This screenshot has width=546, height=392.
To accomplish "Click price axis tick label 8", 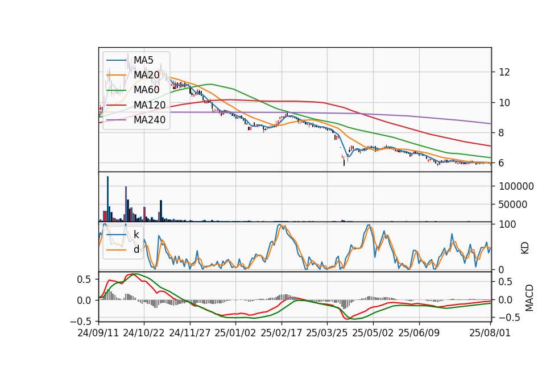I will pos(501,133).
